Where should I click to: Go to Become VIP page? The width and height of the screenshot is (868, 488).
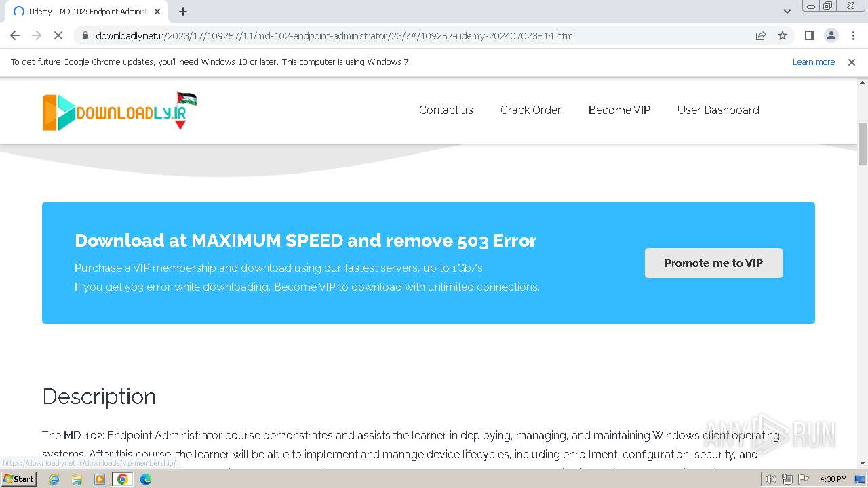tap(619, 110)
